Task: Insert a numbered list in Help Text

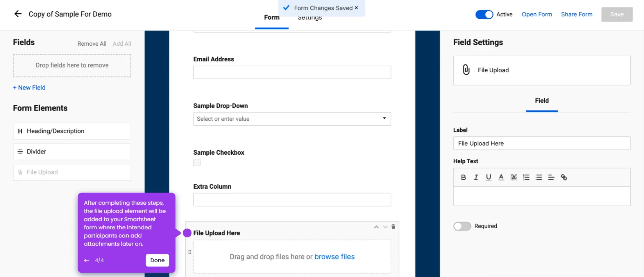Action: tap(526, 177)
